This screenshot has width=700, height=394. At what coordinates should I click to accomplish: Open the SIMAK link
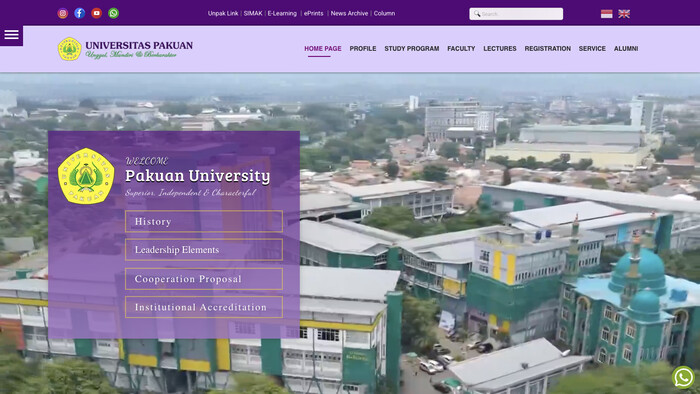[x=253, y=13]
